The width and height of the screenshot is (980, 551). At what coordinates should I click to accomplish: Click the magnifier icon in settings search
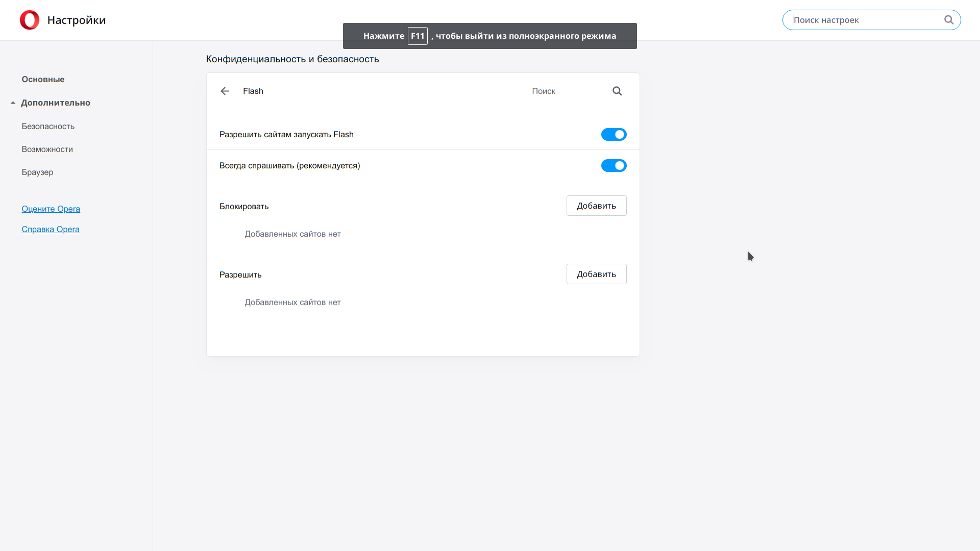949,20
